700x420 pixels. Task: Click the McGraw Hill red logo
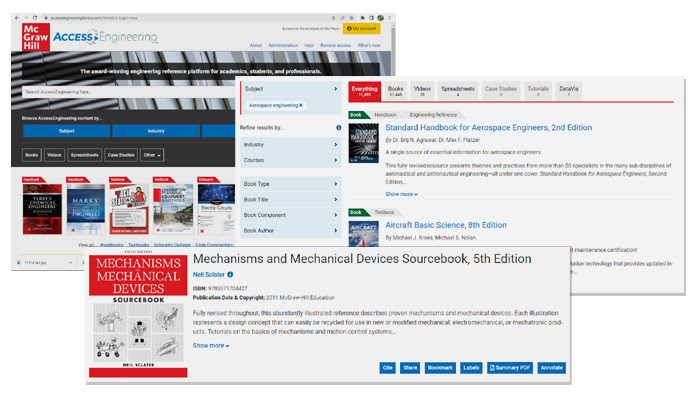point(35,37)
